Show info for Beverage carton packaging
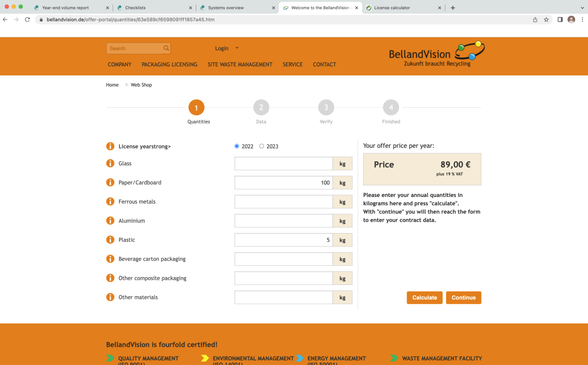588x365 pixels. coord(110,259)
